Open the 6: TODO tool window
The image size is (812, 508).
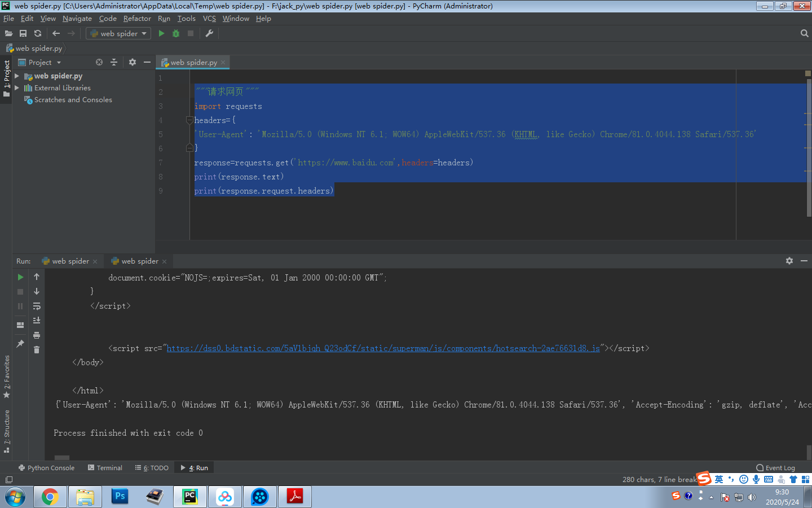152,468
